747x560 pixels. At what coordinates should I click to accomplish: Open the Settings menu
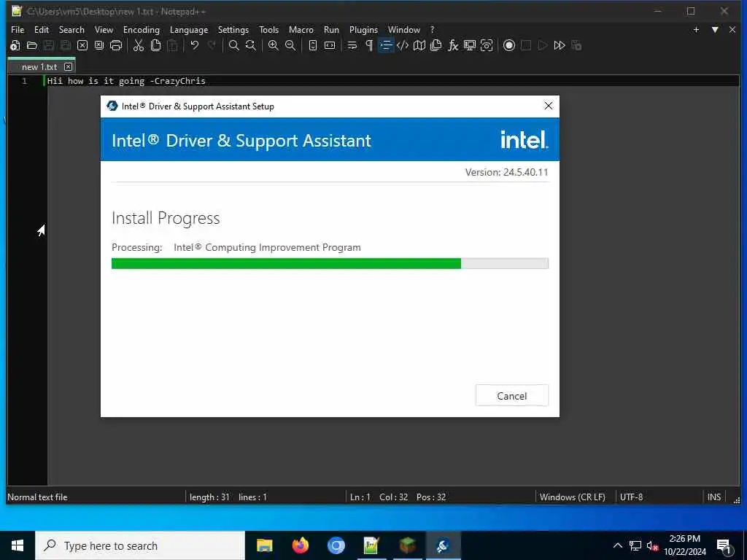[233, 29]
